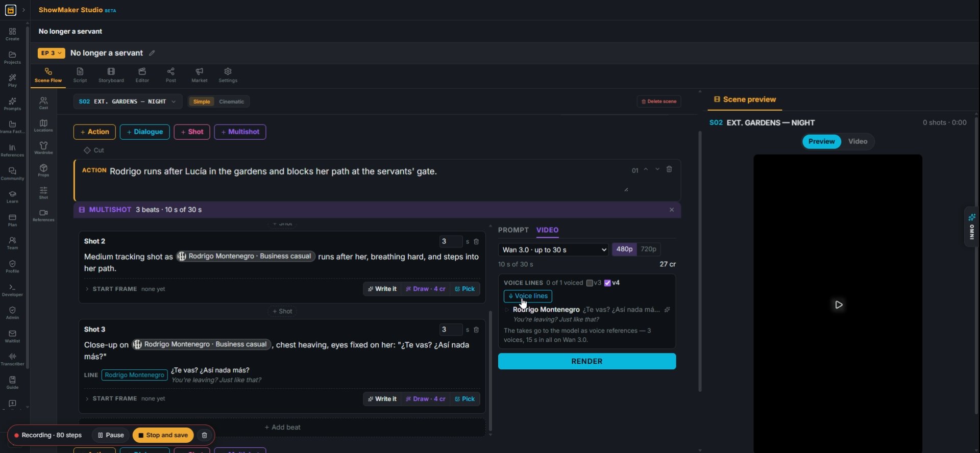Open the Locations panel
This screenshot has width=980, height=453.
coord(43,125)
